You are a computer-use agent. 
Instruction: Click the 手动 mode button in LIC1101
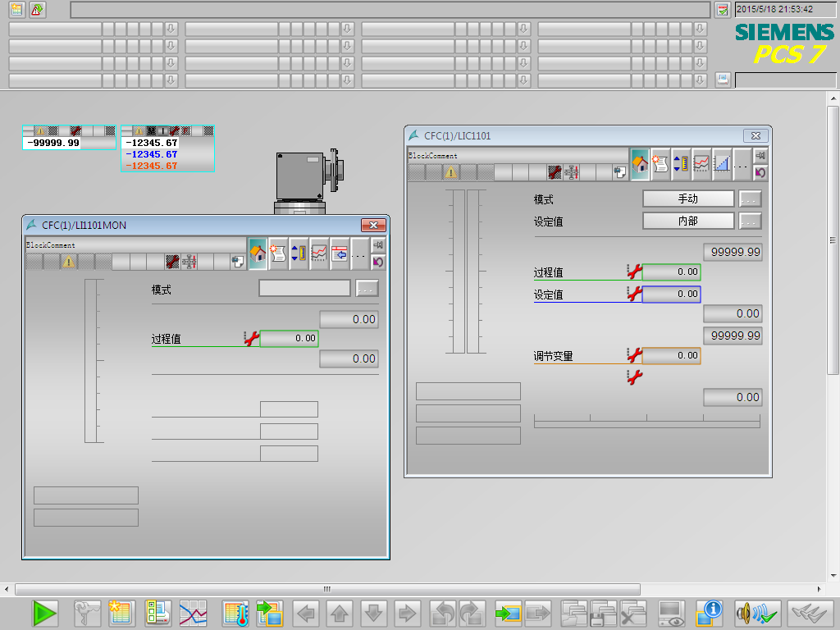(x=688, y=199)
